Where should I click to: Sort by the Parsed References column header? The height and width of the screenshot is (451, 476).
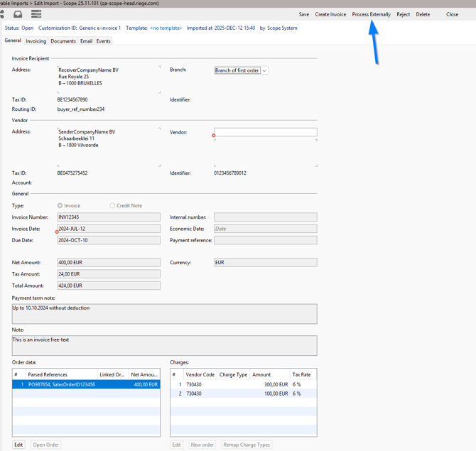pos(60,374)
